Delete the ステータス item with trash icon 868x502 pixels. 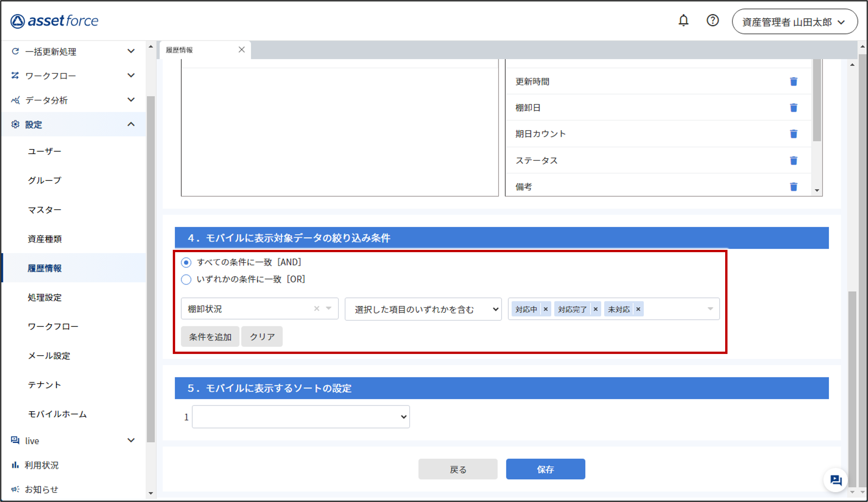pos(794,160)
